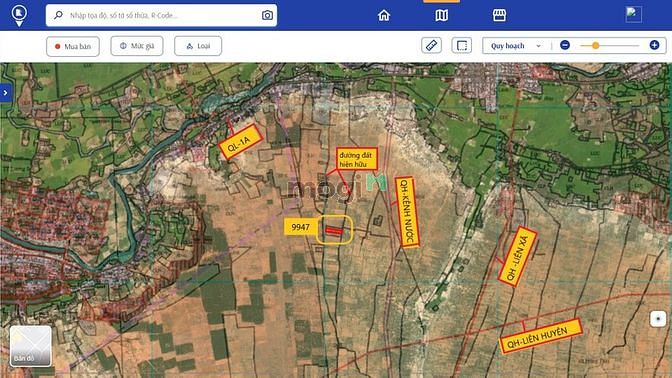Open the user profile avatar
Viewport: 672px width, 378px height.
coord(633,15)
